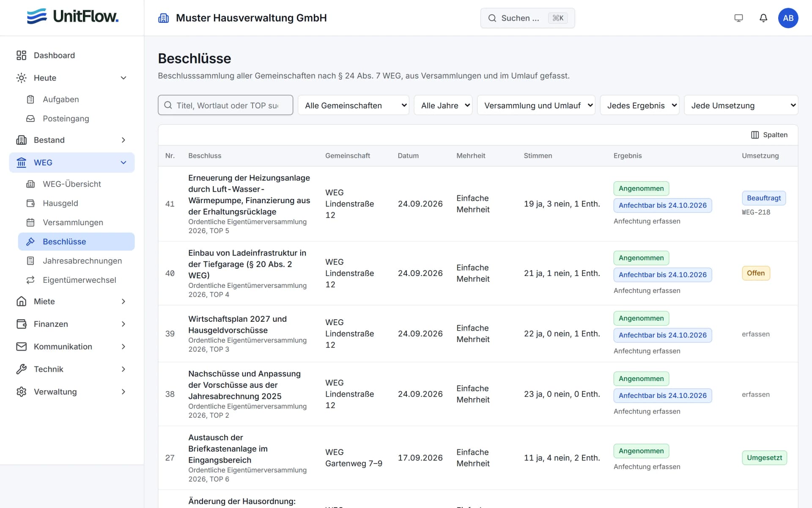Screen dimensions: 812x508
Task: Expand the Technik section chevron
Action: [x=123, y=369]
